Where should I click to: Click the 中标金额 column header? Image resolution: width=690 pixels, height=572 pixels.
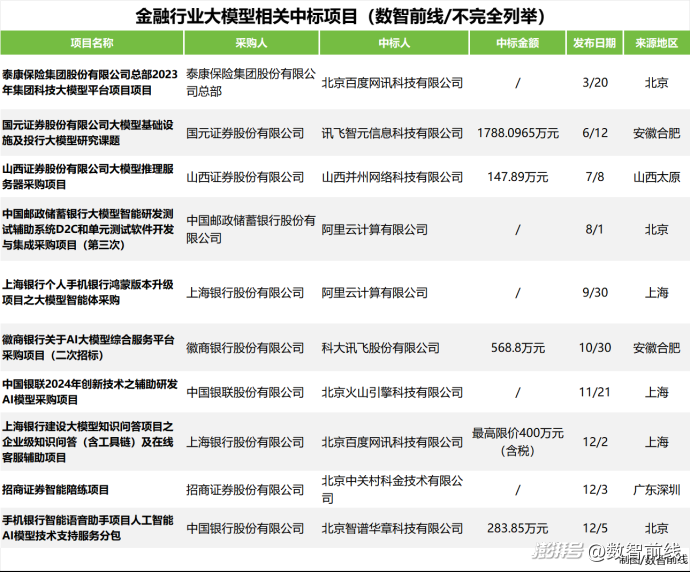(x=518, y=43)
